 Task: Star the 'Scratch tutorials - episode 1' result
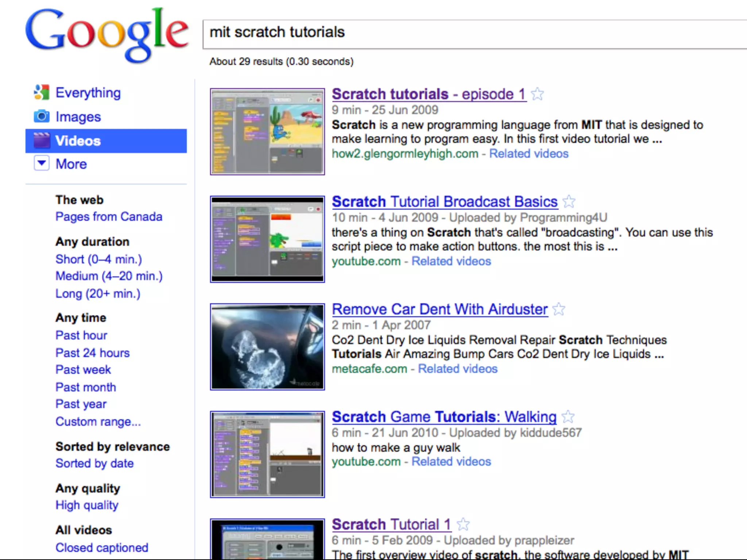[x=537, y=94]
